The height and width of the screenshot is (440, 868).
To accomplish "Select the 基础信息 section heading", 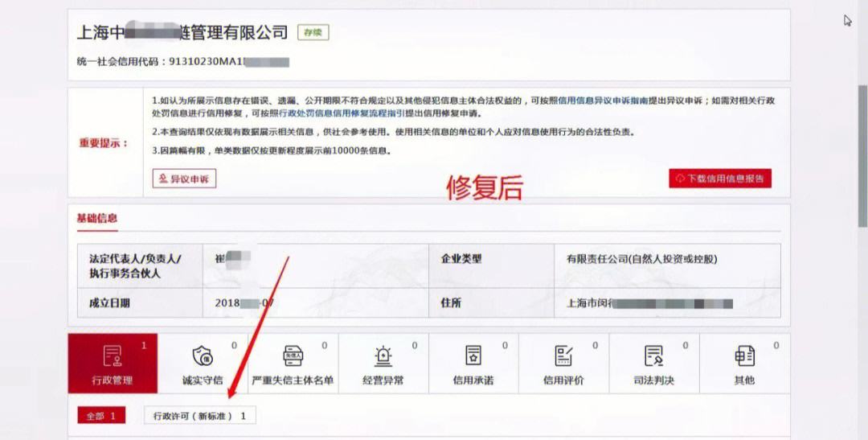I will pos(97,218).
